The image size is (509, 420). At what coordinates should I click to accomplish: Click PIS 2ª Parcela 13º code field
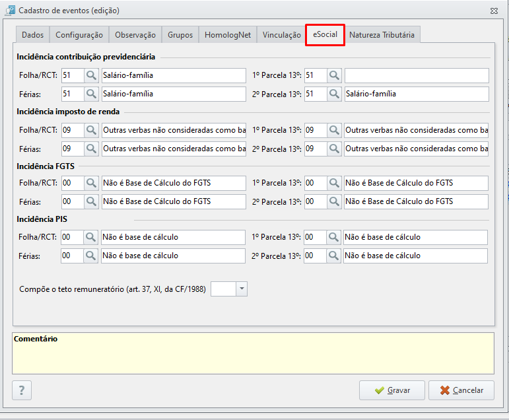(x=315, y=256)
